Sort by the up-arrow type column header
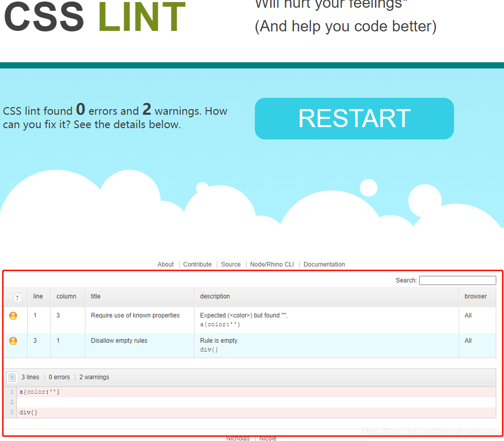The image size is (504, 441). tap(17, 298)
